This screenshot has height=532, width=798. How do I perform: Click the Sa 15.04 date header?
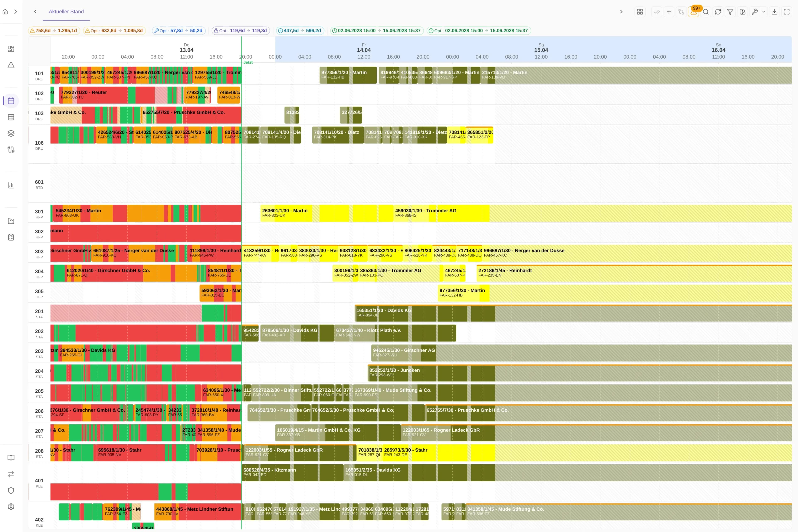tap(541, 48)
